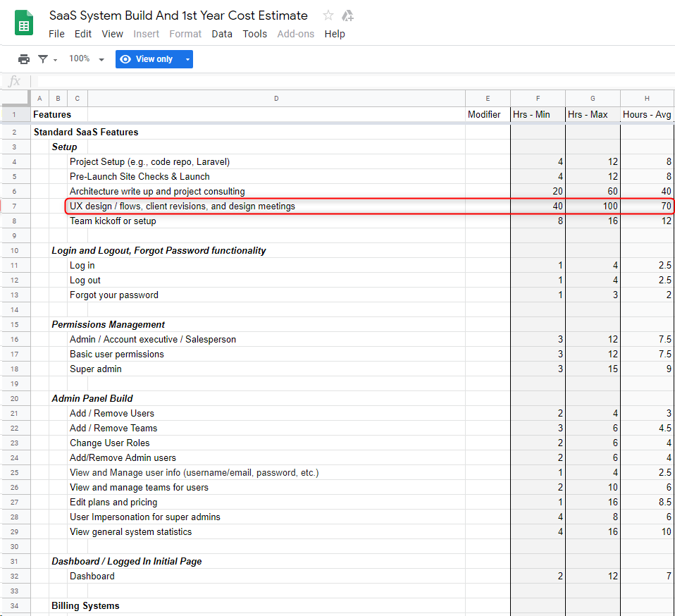Viewport: 675px width, 616px height.
Task: Select the Log out cell
Action: [85, 281]
